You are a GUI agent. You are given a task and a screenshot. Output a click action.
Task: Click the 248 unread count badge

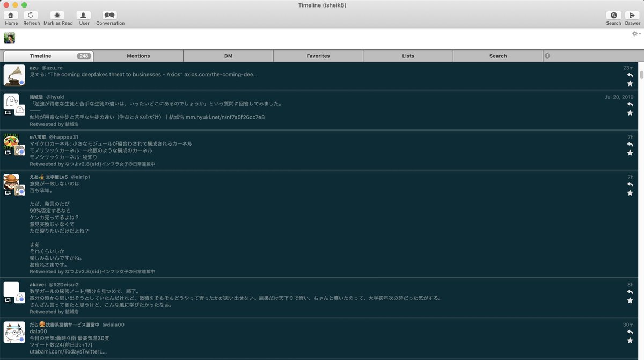[84, 56]
